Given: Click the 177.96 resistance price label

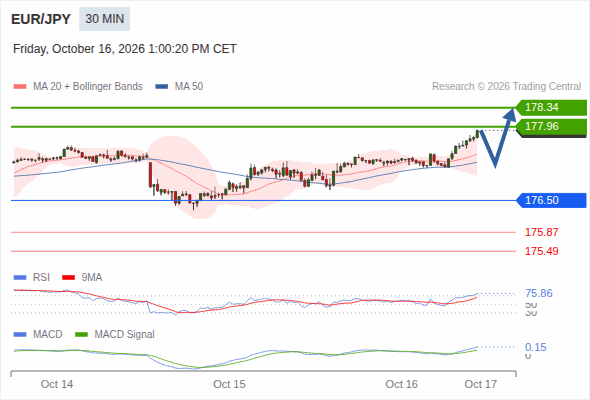Looking at the screenshot, I should pyautogui.click(x=551, y=127).
